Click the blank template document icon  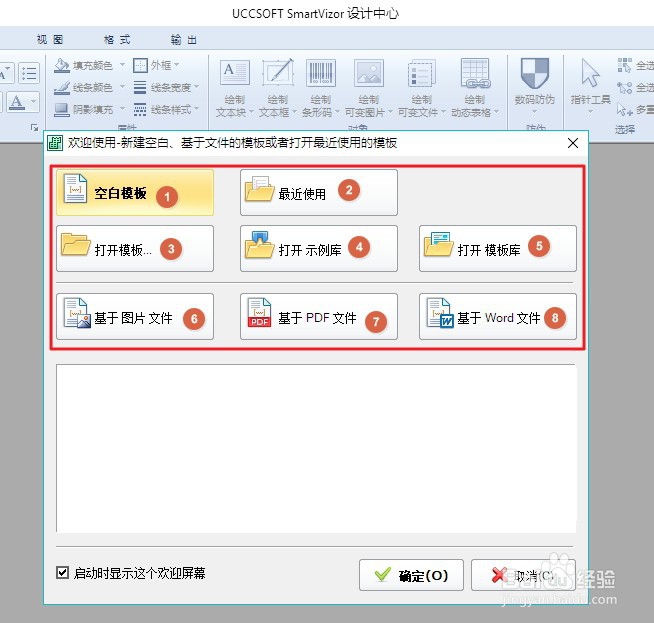click(75, 189)
